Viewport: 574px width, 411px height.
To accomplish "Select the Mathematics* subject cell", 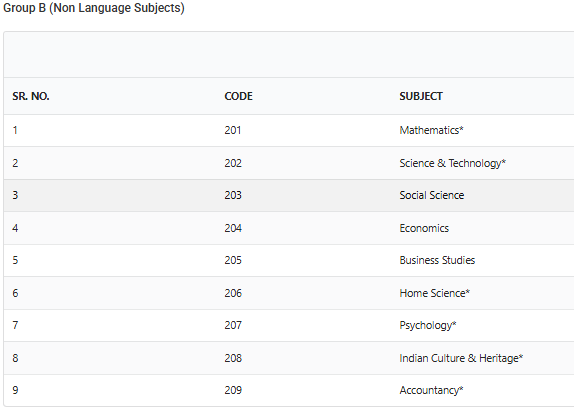I will (x=431, y=130).
